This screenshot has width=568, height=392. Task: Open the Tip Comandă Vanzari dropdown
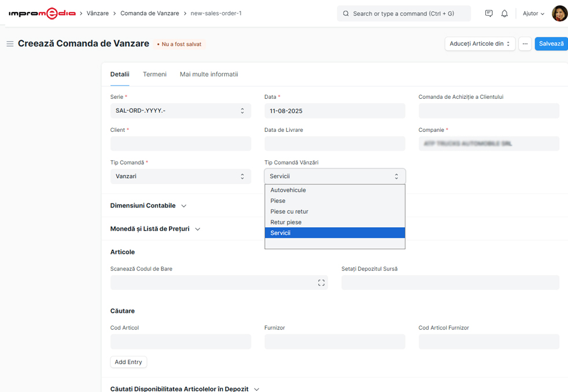click(x=180, y=176)
